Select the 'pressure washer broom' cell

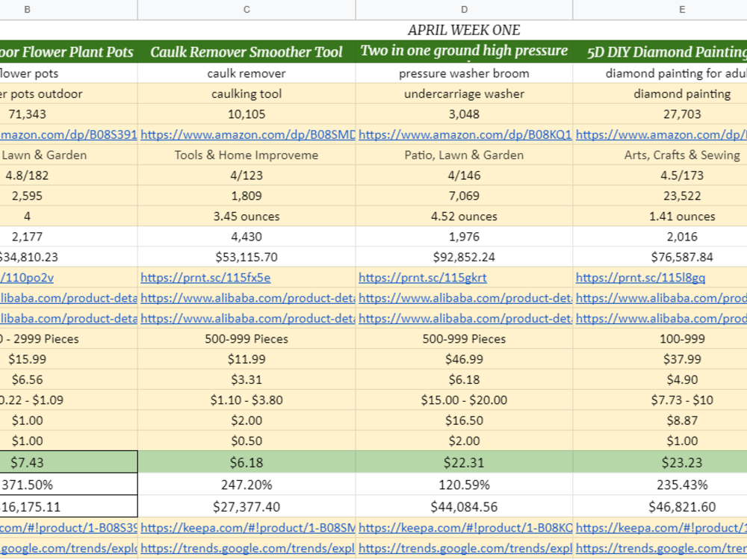[464, 73]
